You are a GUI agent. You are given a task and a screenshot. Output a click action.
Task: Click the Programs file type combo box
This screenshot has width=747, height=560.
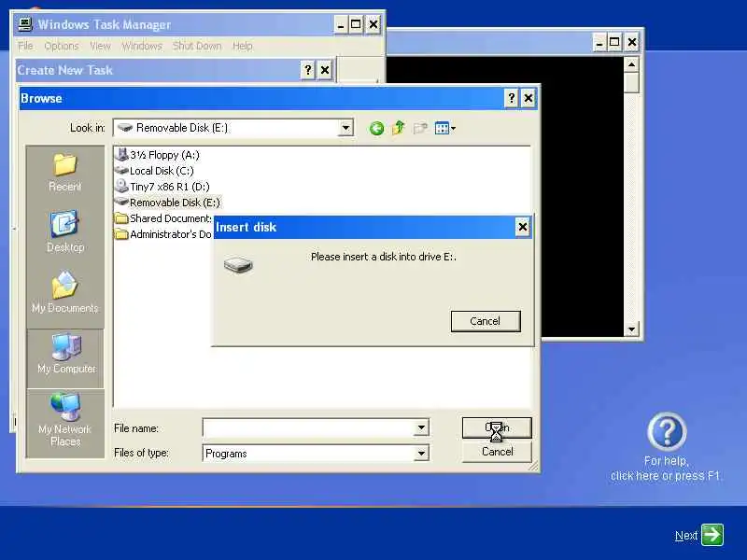[316, 454]
